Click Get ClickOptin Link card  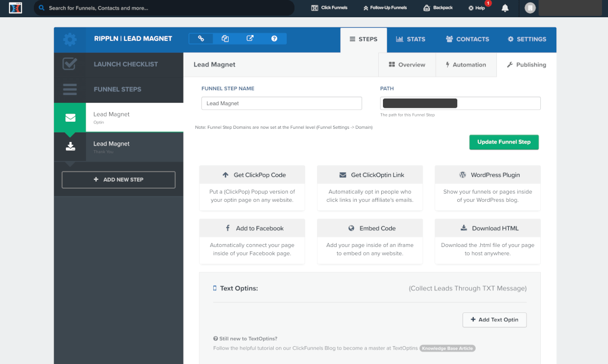[x=370, y=188]
